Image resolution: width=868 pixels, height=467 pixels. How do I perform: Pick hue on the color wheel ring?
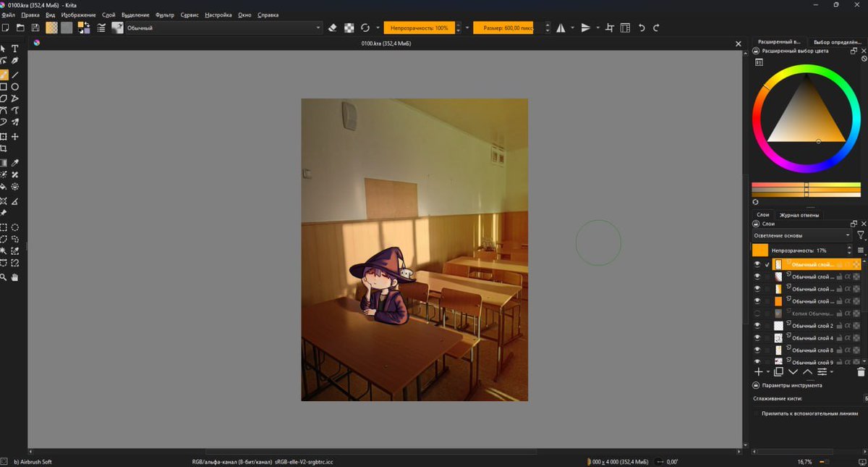807,69
